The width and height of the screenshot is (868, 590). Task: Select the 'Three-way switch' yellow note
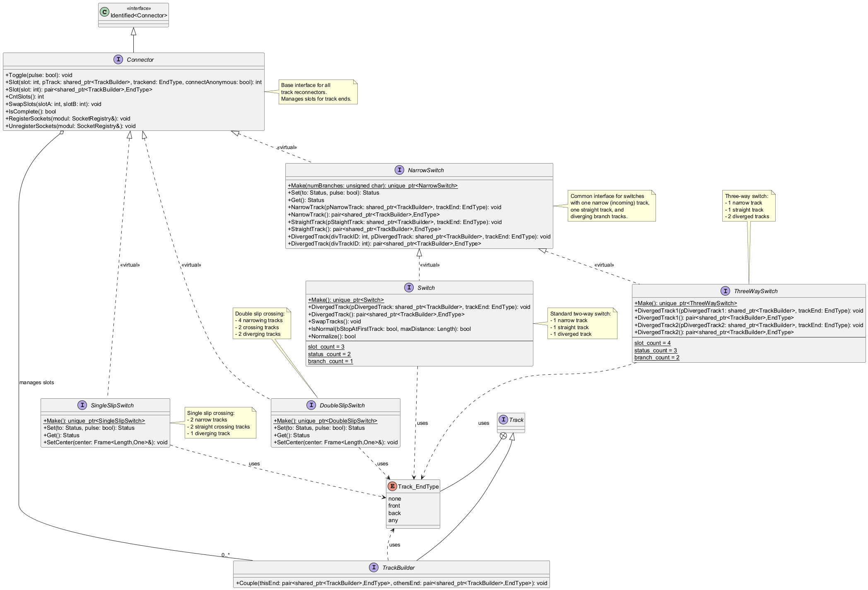coord(748,206)
